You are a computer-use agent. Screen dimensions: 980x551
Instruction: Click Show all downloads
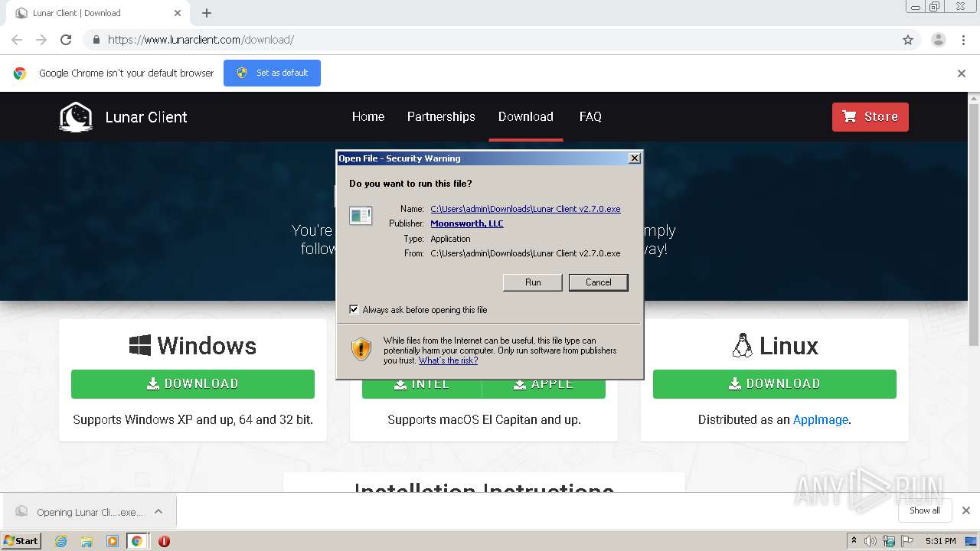[925, 510]
